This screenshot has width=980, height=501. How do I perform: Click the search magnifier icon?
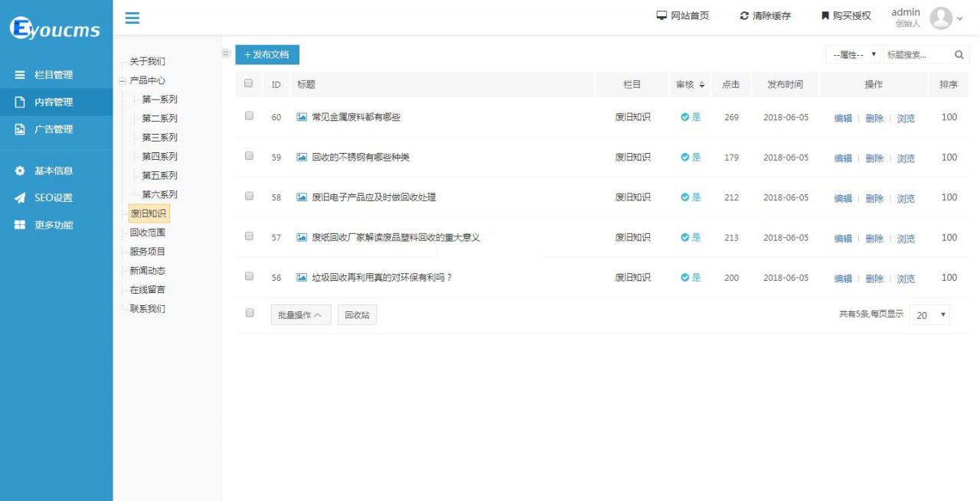[960, 54]
